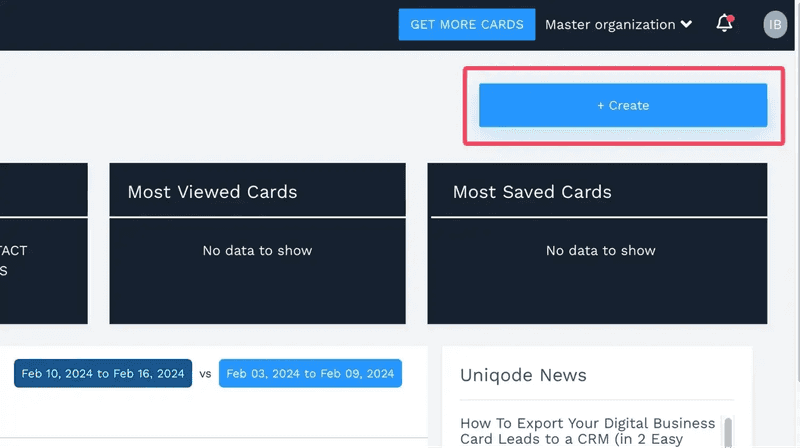The height and width of the screenshot is (448, 800).
Task: Select the Most Viewed Cards header
Action: pyautogui.click(x=212, y=192)
